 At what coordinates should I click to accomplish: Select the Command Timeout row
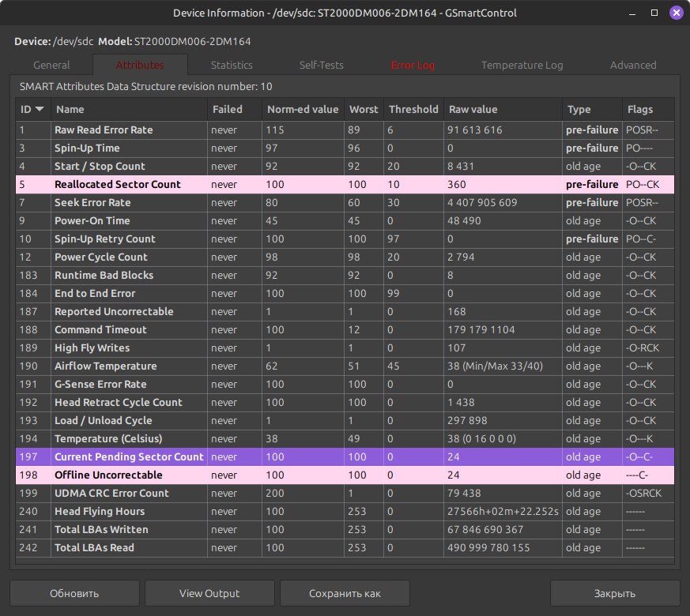(x=345, y=330)
